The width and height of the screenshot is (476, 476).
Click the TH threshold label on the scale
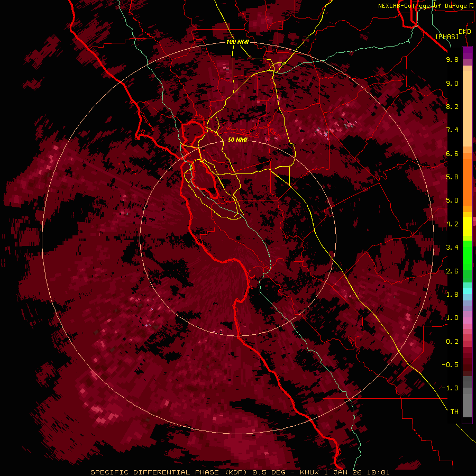click(x=454, y=412)
